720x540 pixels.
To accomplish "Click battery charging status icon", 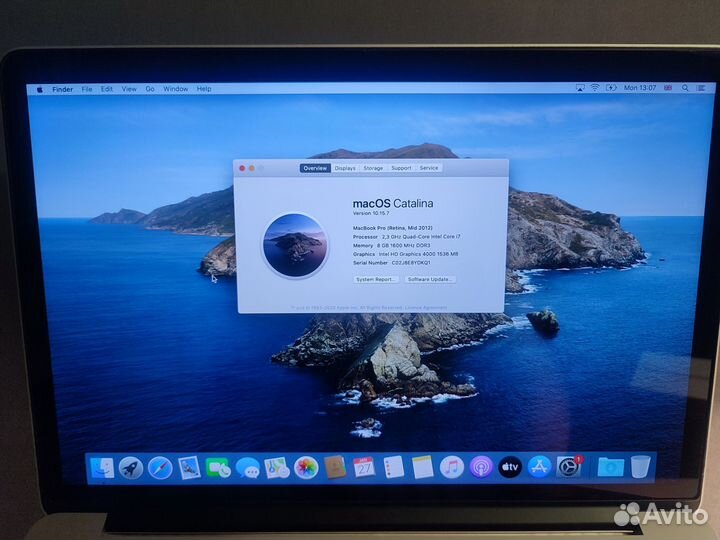I will [x=611, y=88].
